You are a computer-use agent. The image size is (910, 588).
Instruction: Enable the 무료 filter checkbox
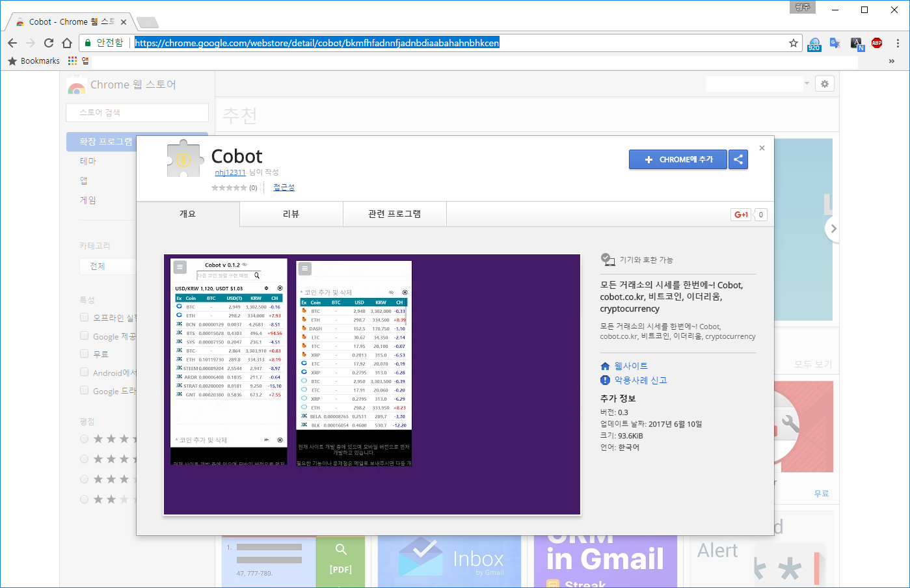[x=84, y=354]
